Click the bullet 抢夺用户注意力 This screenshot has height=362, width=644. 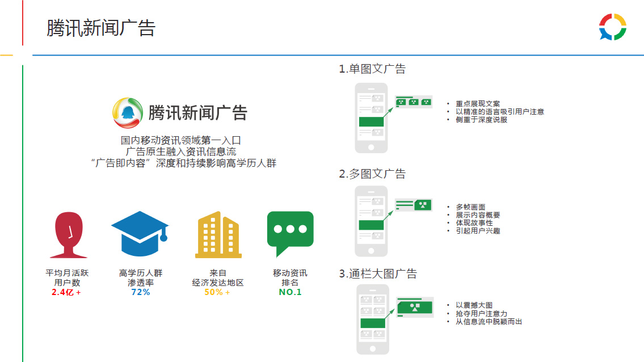481,314
